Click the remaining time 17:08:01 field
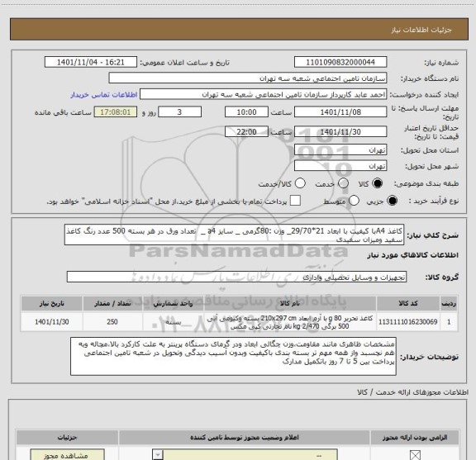Viewport: 476px width, 460px height. coord(116,112)
